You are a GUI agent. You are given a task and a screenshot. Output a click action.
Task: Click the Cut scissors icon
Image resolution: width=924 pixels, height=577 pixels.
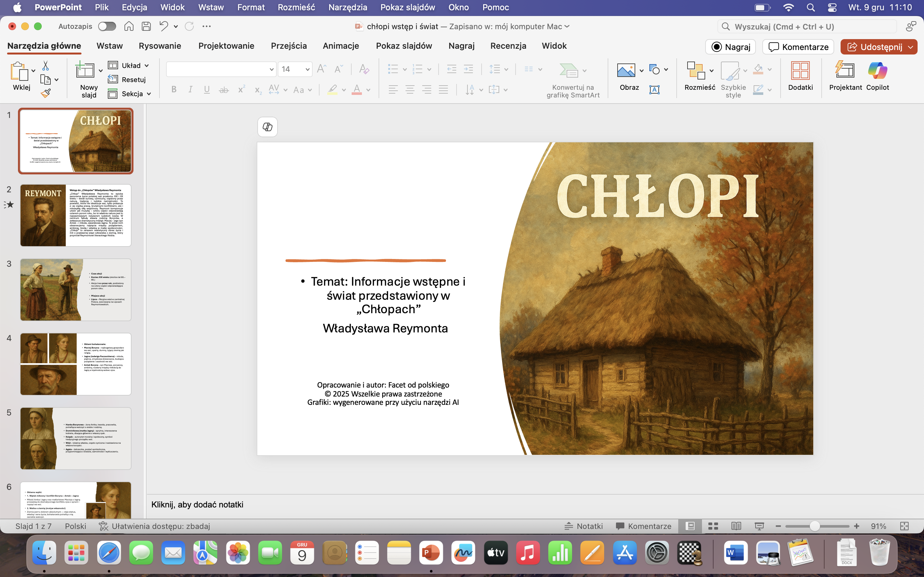[46, 66]
